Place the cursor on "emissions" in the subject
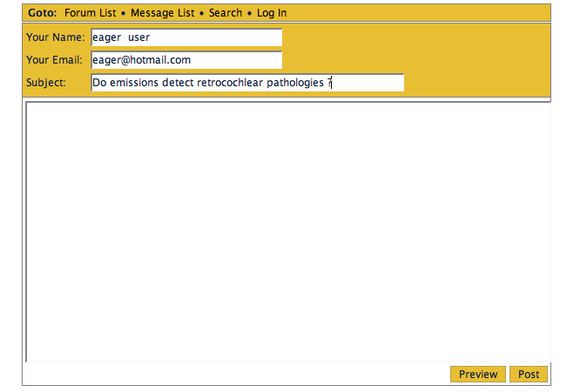Screen dimensions: 587x392 point(134,83)
